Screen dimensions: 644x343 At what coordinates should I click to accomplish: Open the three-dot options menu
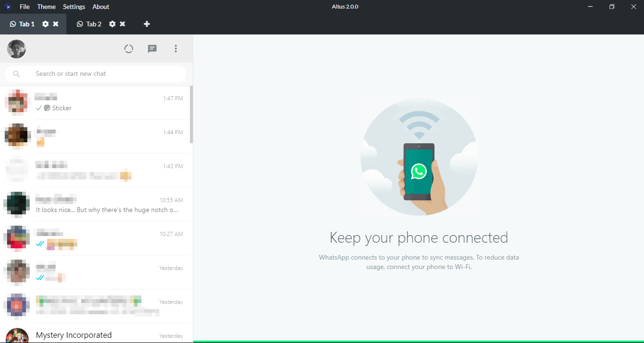click(x=176, y=49)
